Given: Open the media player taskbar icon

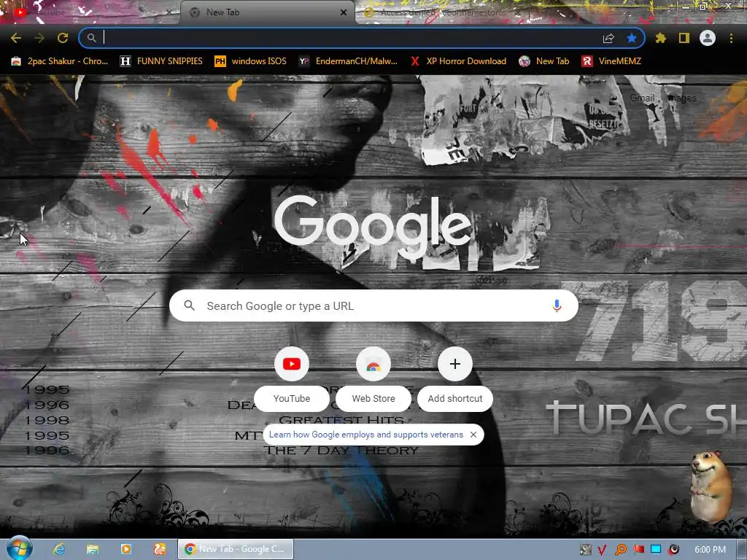Looking at the screenshot, I should 125,549.
